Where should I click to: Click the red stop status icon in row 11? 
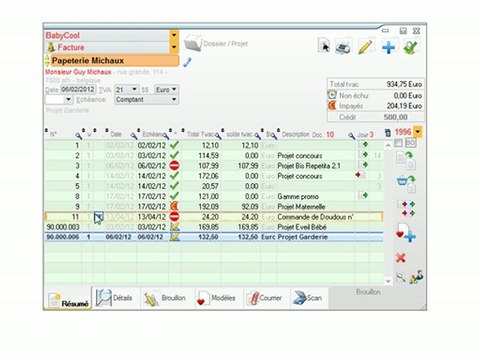pos(174,217)
